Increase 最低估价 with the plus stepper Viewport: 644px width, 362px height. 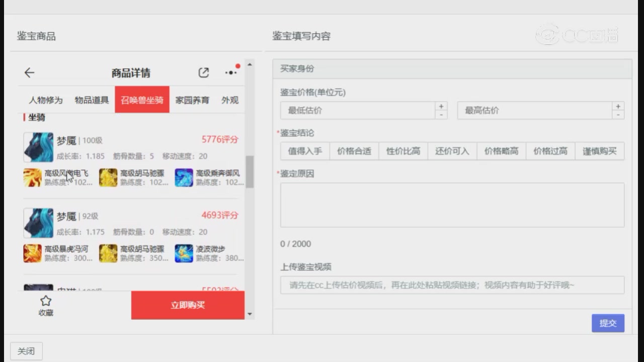[x=441, y=106]
